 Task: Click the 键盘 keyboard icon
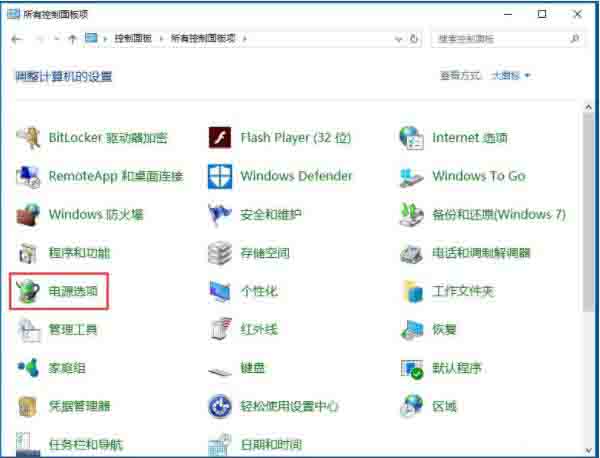(220, 370)
